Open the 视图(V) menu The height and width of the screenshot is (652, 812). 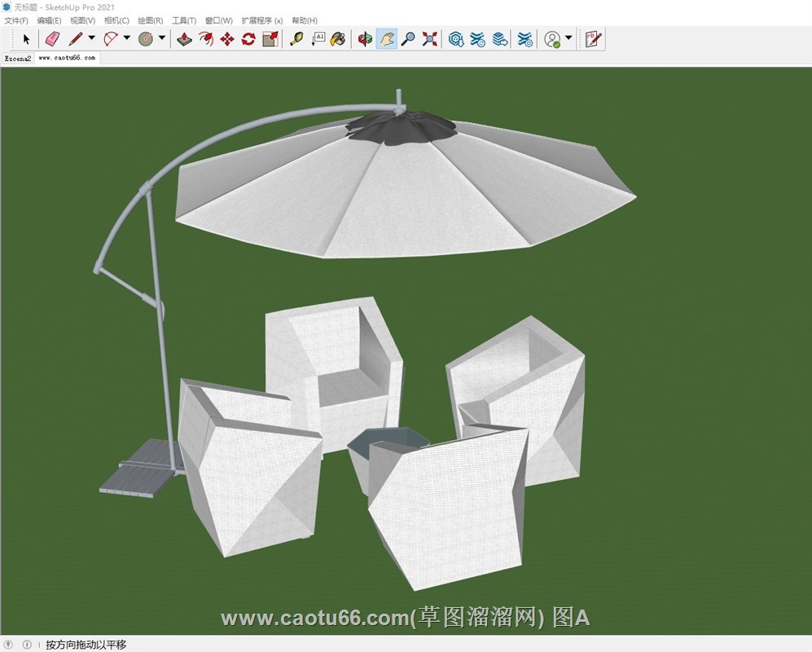click(x=83, y=20)
